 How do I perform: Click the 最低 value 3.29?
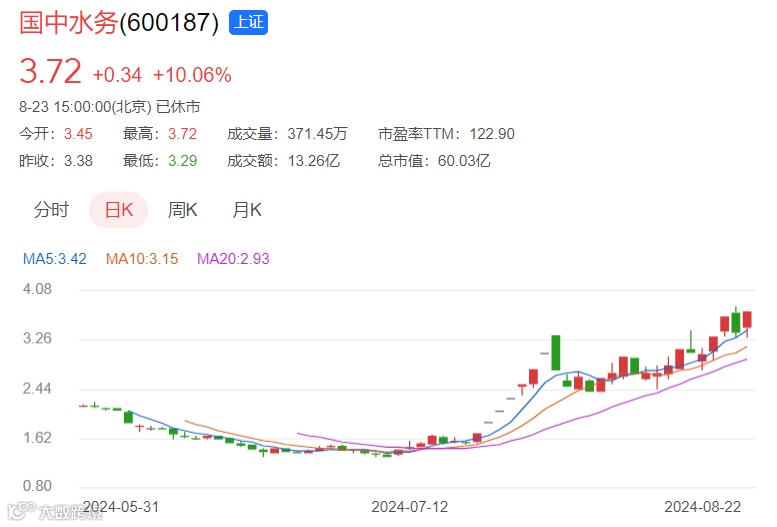click(x=182, y=161)
